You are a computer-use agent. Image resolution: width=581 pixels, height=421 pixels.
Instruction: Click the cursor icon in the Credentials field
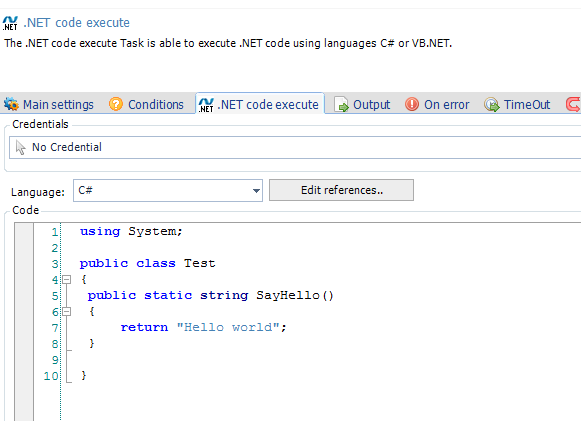(x=20, y=147)
